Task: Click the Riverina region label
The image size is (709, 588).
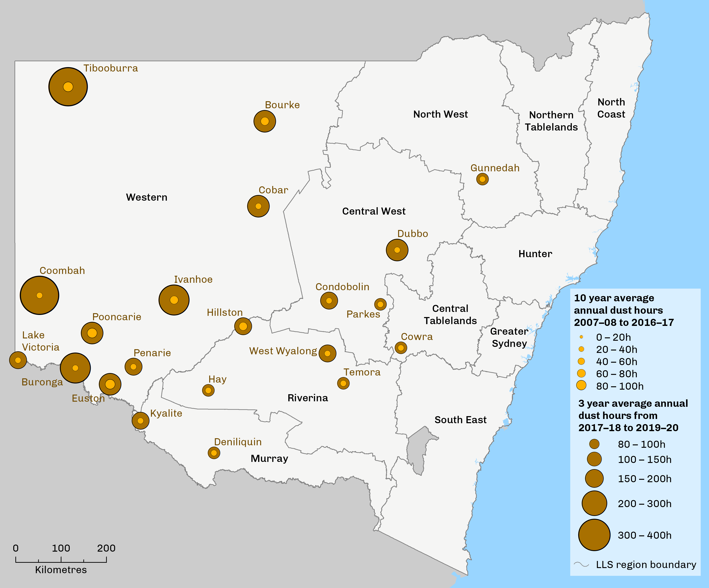Action: tap(308, 398)
